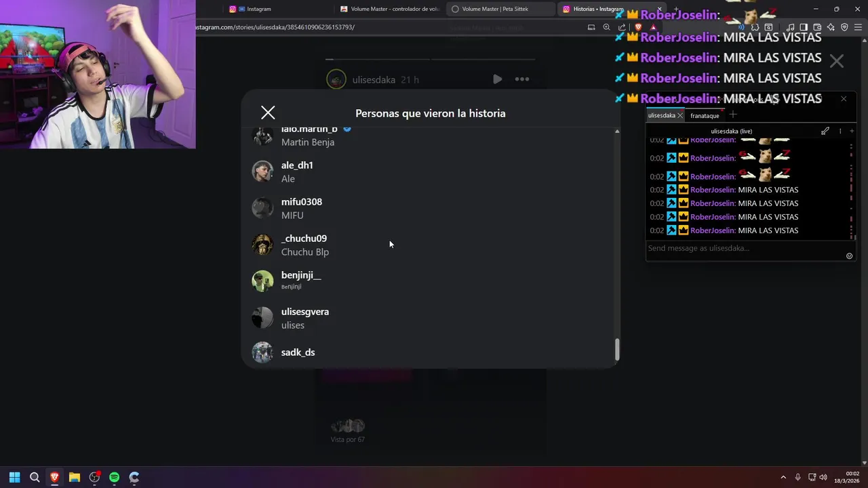The height and width of the screenshot is (488, 868).
Task: Open Windows taskbar search
Action: coord(35,477)
